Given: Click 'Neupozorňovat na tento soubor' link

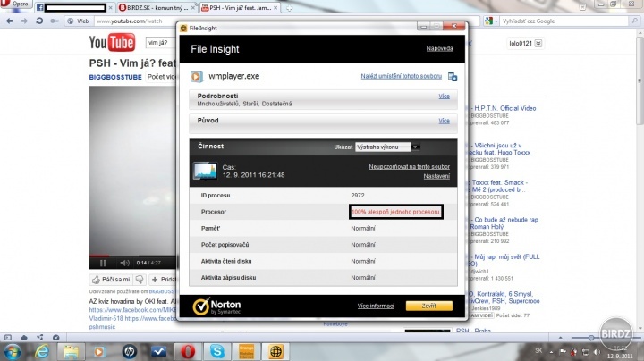Looking at the screenshot, I should coord(409,166).
